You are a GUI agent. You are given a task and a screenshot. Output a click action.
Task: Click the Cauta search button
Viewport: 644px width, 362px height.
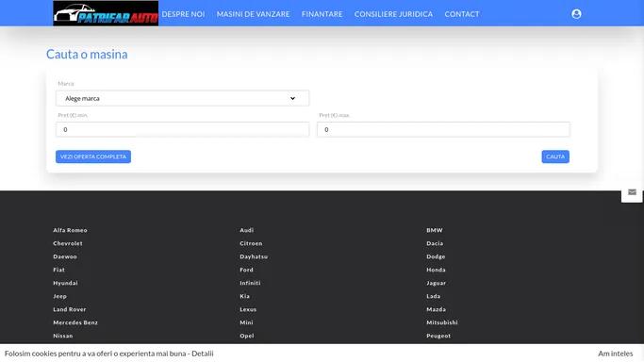pos(555,156)
